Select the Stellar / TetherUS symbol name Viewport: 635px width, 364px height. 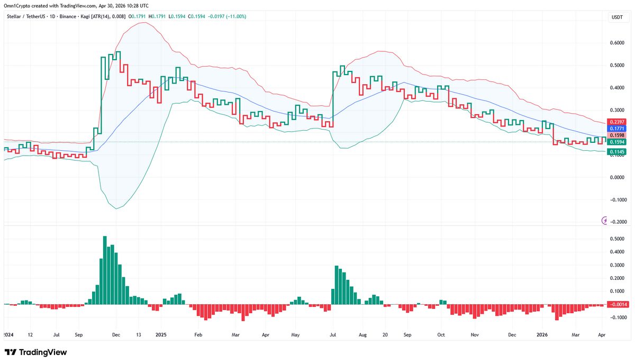pos(25,16)
